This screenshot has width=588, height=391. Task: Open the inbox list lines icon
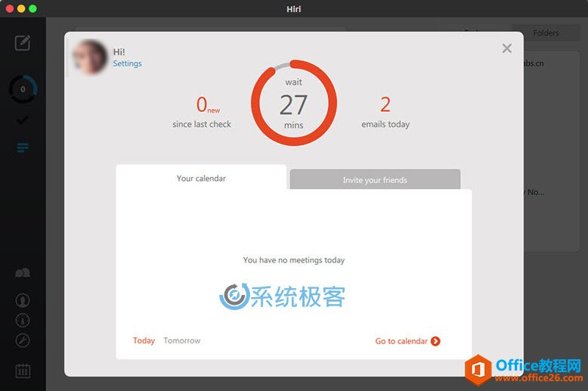[23, 147]
